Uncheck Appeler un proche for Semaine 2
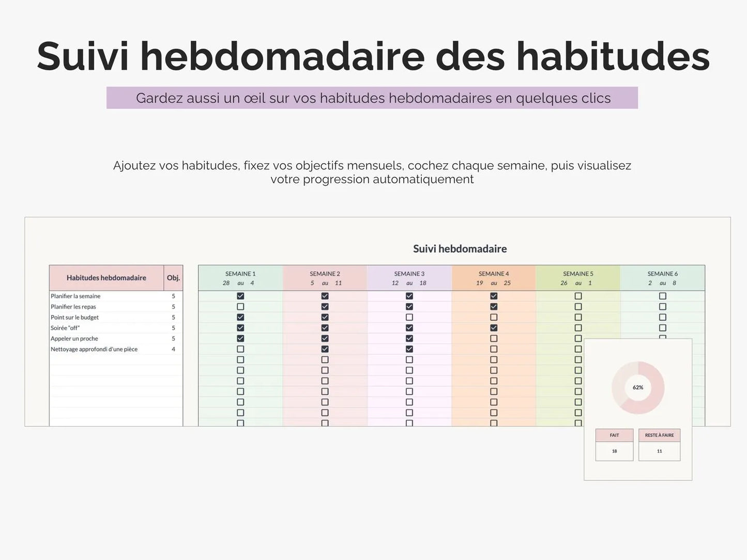This screenshot has height=560, width=747. (x=325, y=338)
